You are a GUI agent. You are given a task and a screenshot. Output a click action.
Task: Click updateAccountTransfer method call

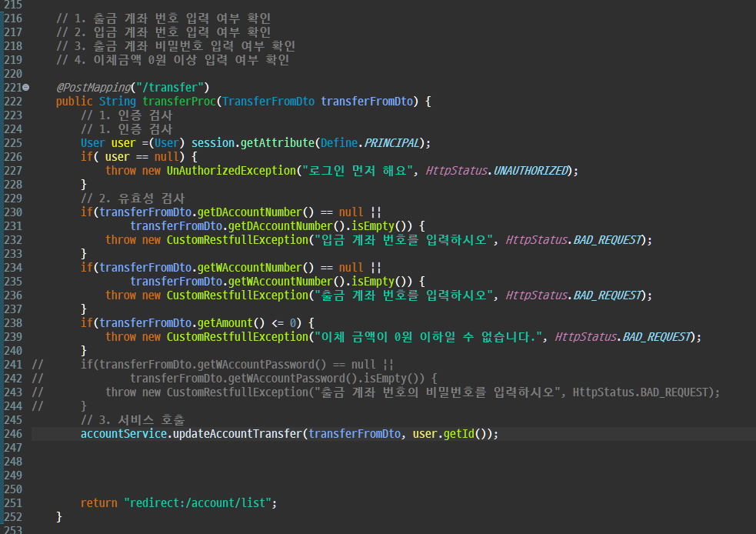click(x=237, y=434)
